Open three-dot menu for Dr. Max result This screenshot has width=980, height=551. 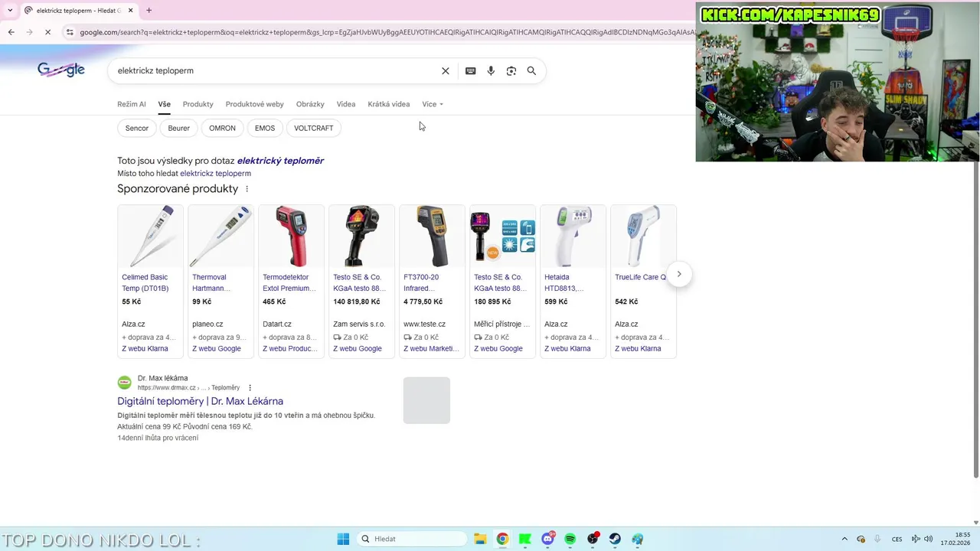[250, 388]
